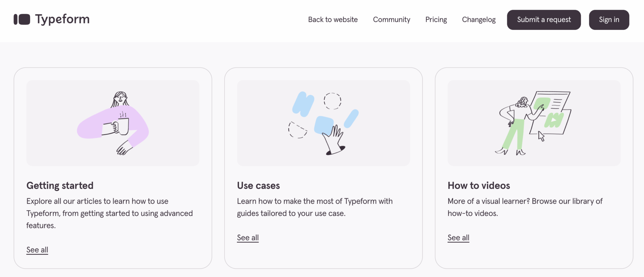Screen dimensions: 644x277
Task: Open See all under How to videos
Action: tap(458, 237)
